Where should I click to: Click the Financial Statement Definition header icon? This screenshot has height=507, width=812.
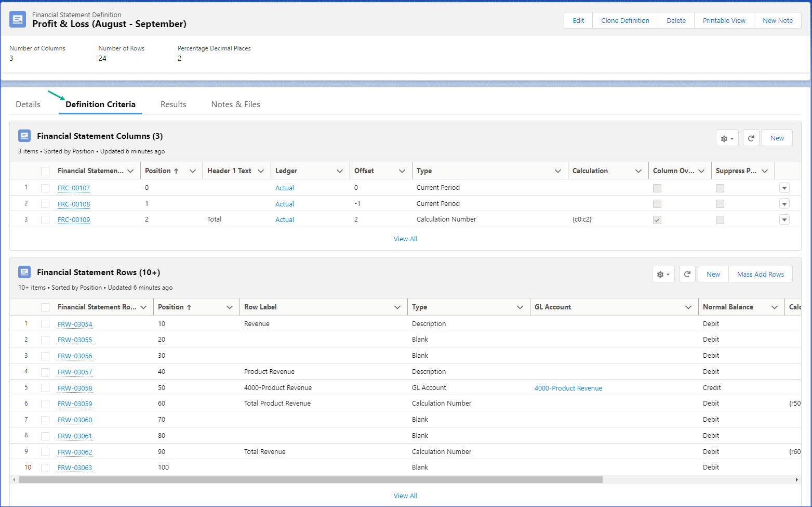18,20
